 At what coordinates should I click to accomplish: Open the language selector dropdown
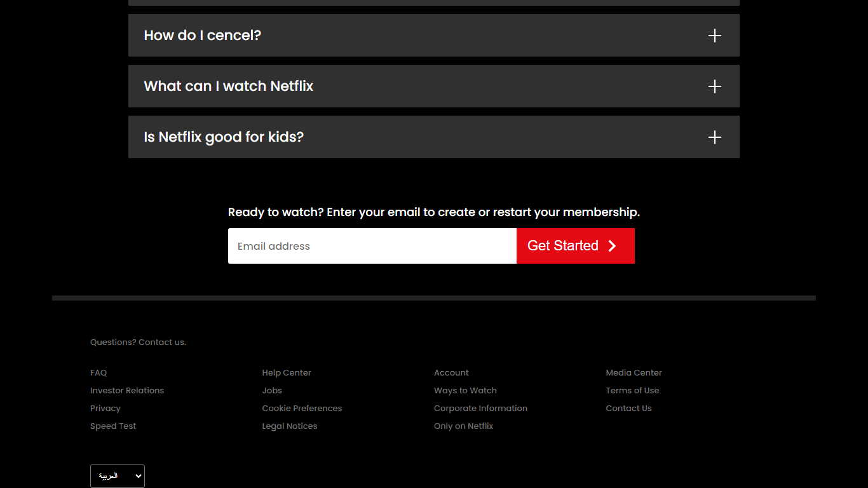[x=118, y=476]
